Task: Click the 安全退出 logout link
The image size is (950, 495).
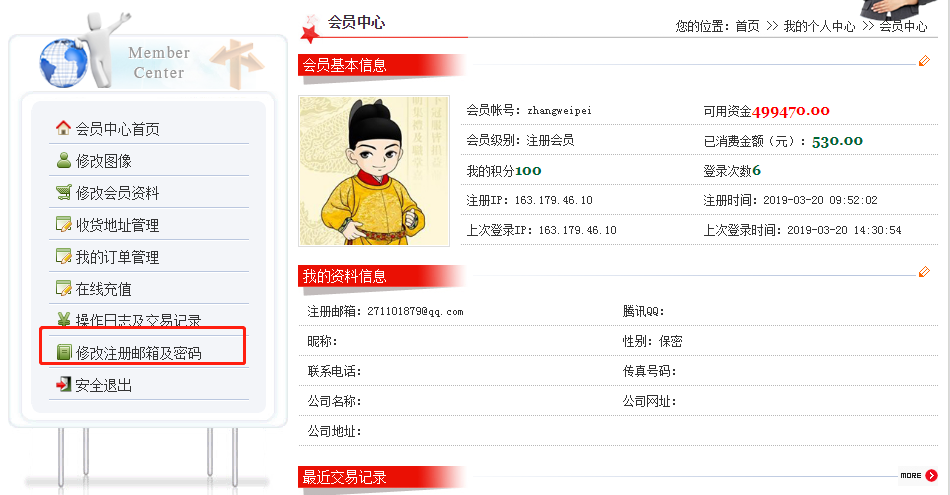Action: tap(104, 385)
